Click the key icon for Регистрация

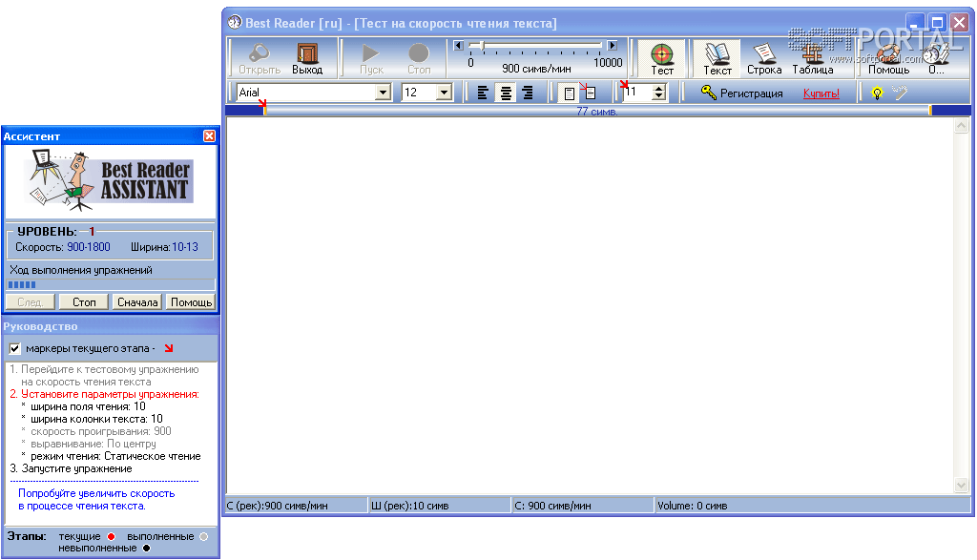click(x=708, y=93)
